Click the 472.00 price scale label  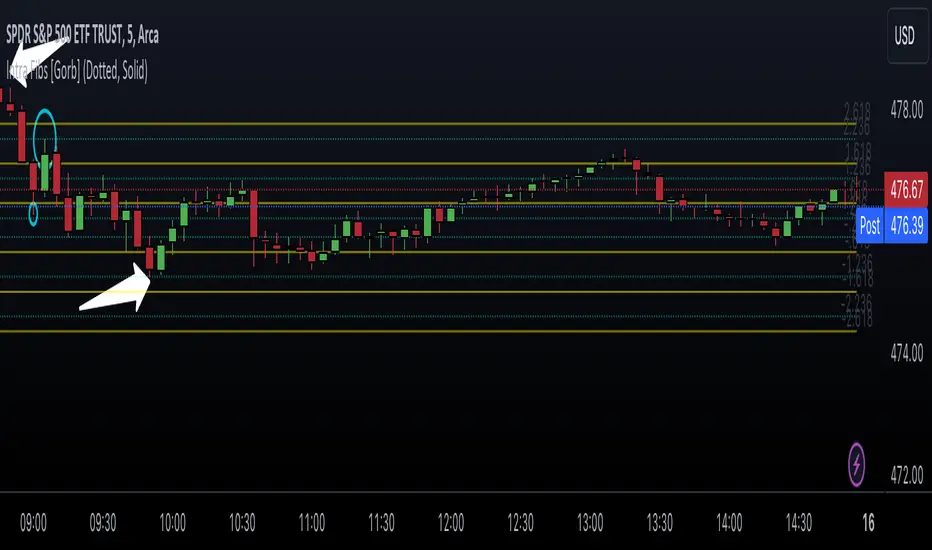(907, 475)
